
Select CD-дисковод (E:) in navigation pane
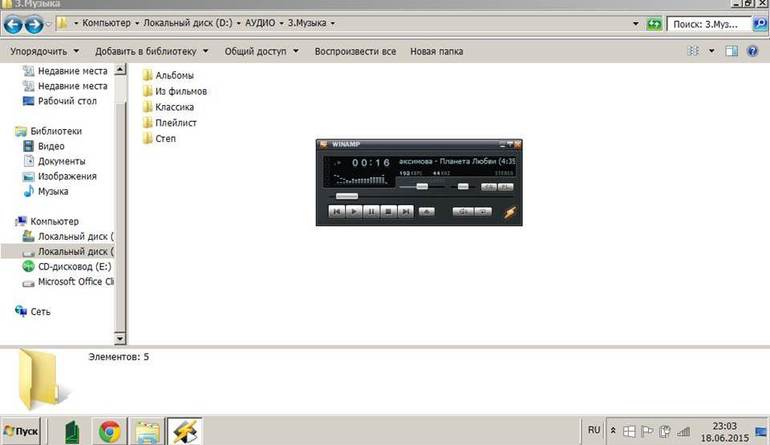pyautogui.click(x=67, y=266)
